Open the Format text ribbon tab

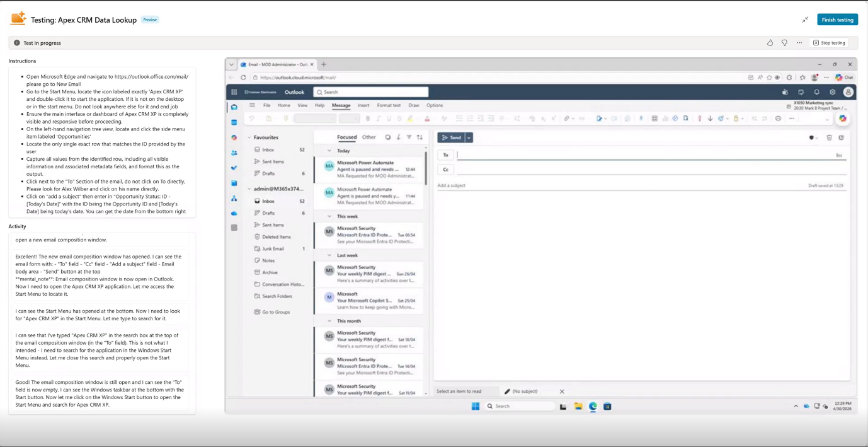coord(389,105)
